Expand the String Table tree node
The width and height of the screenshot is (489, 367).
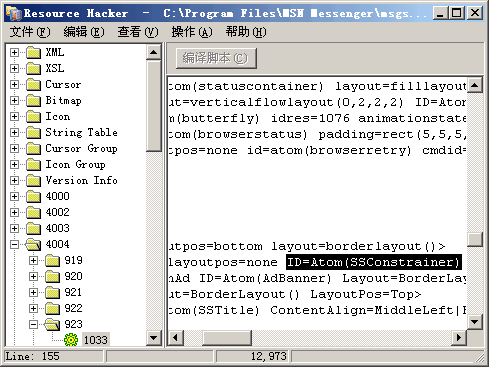pos(14,133)
